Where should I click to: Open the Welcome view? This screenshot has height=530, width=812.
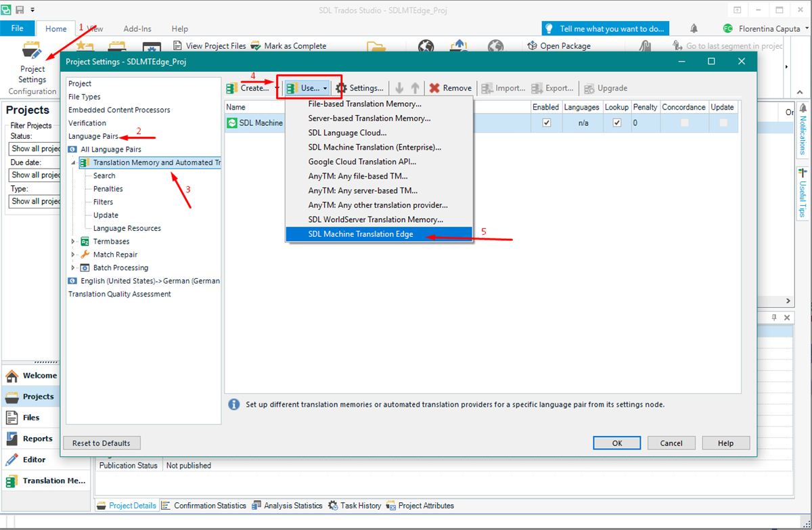tap(31, 376)
